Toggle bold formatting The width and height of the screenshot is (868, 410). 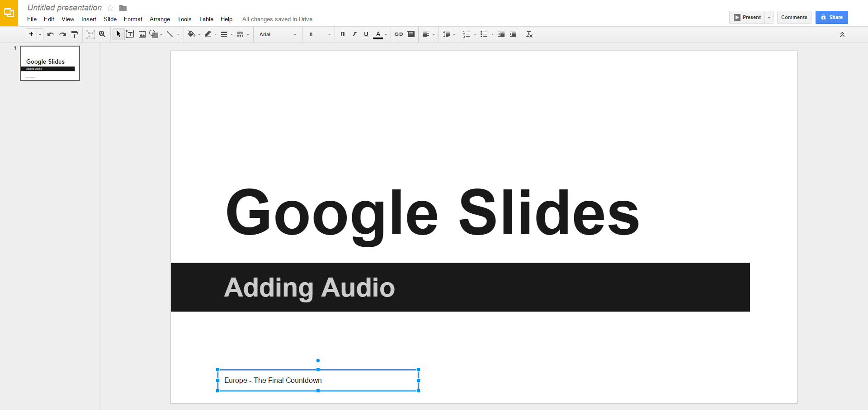[343, 34]
